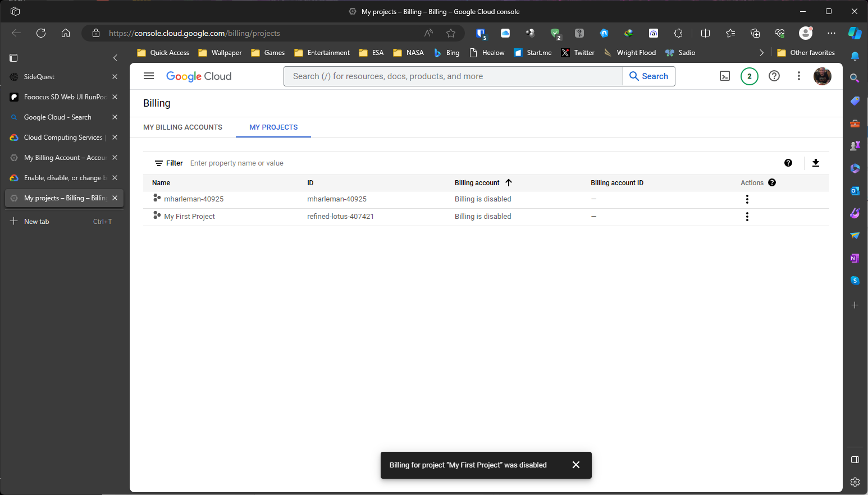Switch to MY BILLING ACCOUNTS tab
The height and width of the screenshot is (495, 868).
182,127
